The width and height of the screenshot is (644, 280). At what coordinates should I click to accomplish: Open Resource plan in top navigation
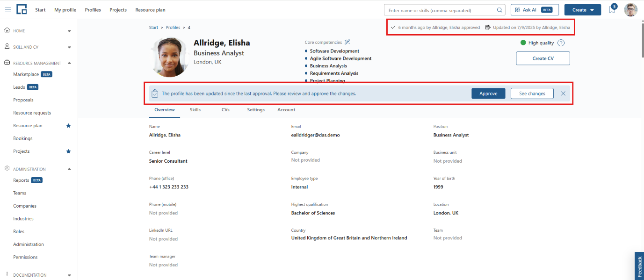coord(150,10)
